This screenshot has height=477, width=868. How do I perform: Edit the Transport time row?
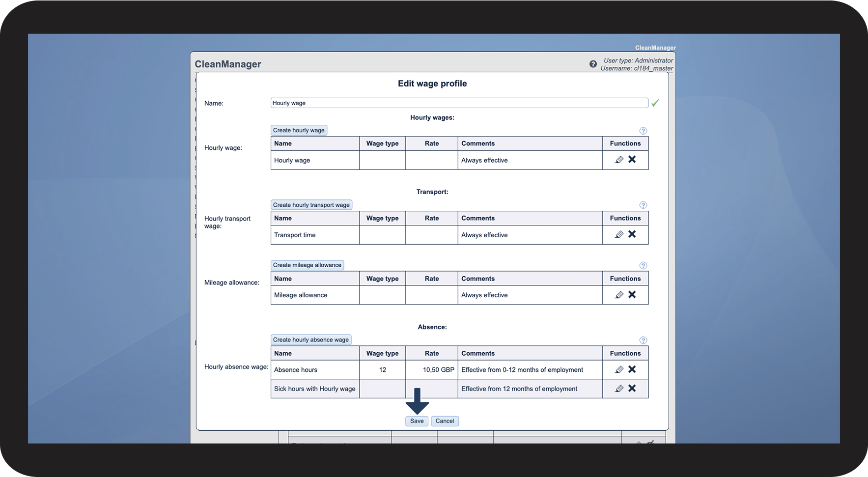point(619,234)
